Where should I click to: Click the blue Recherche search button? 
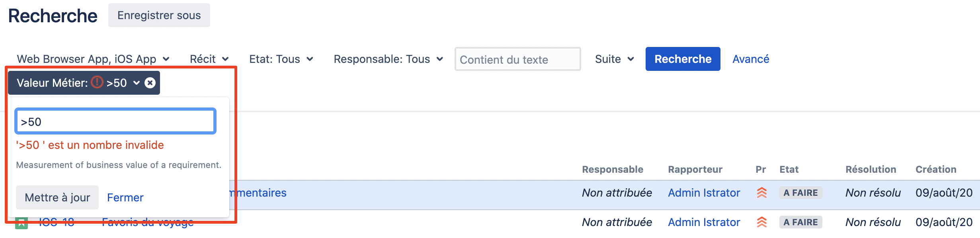pos(683,59)
